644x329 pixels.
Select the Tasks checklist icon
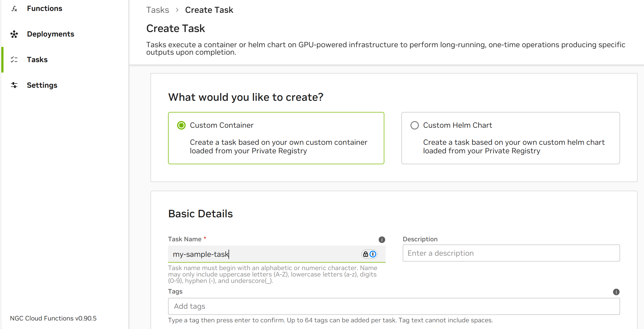14,60
